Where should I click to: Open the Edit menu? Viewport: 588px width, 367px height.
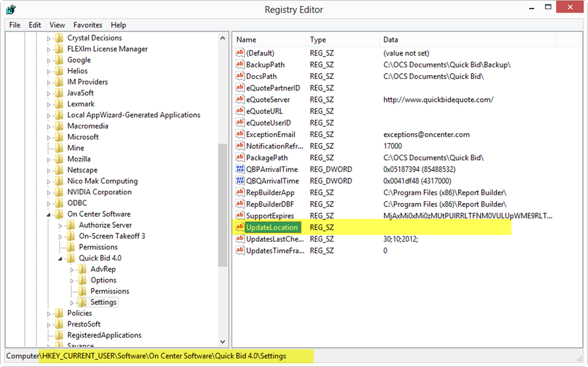pos(35,25)
